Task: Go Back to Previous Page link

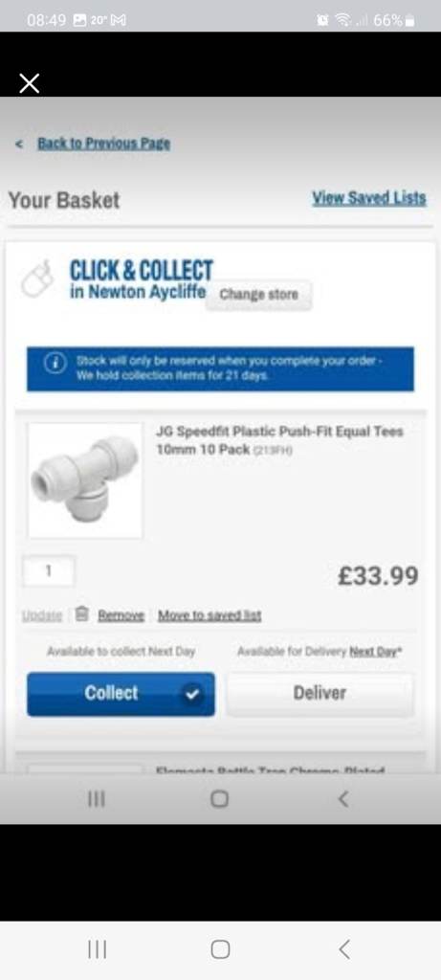Action: [103, 144]
